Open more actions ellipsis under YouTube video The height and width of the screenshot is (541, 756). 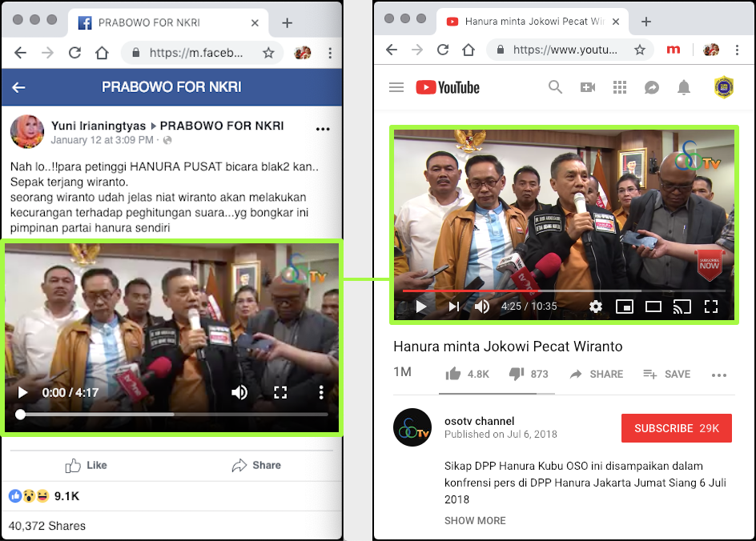pyautogui.click(x=718, y=375)
